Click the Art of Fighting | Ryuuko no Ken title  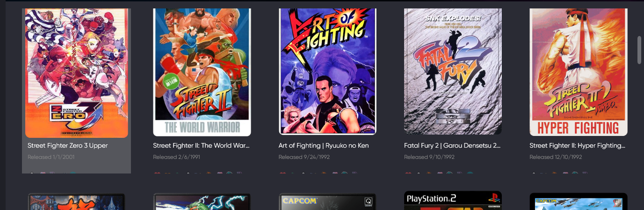tap(324, 146)
